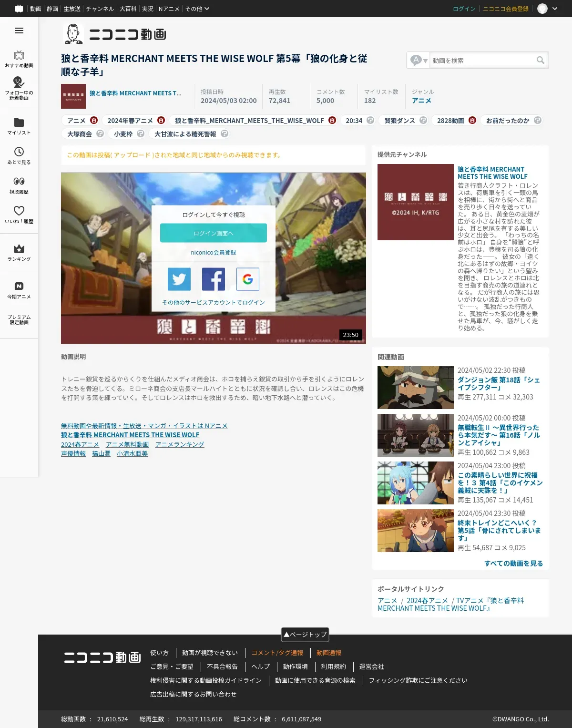The height and width of the screenshot is (728, 572).
Task: Click the dictionary icon beside 小麦枠 tag
Action: pyautogui.click(x=141, y=133)
